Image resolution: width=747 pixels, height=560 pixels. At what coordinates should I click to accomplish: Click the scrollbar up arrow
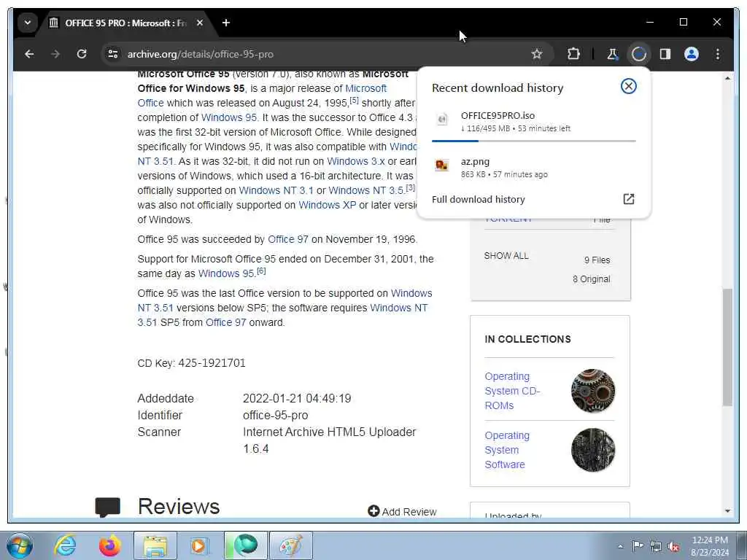coord(727,78)
